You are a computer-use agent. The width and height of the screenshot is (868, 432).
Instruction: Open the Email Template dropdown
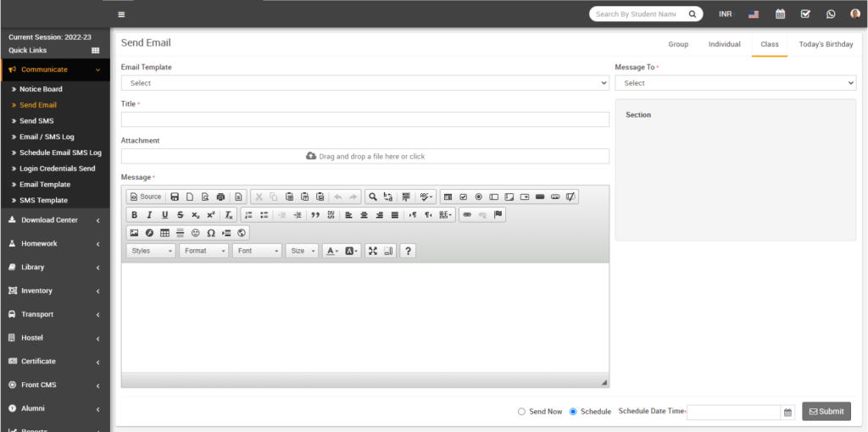coord(364,83)
